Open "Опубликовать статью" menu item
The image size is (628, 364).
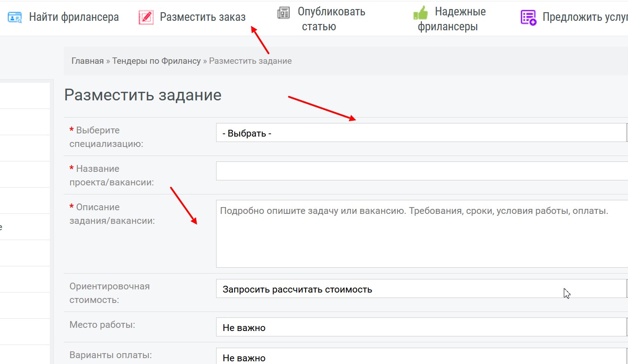click(331, 19)
